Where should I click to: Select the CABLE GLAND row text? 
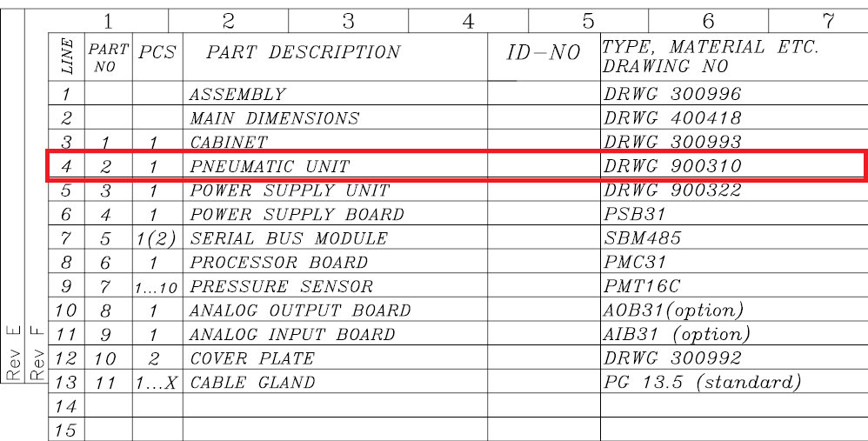tap(252, 382)
